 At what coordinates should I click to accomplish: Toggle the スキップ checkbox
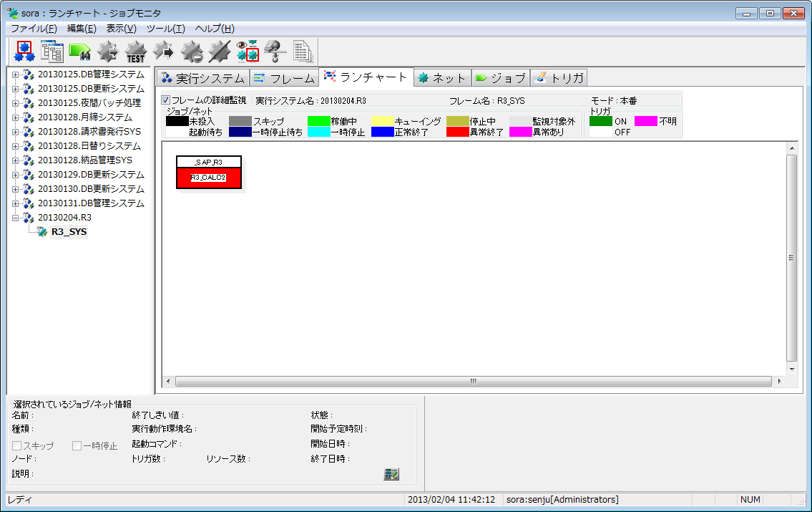[x=16, y=445]
